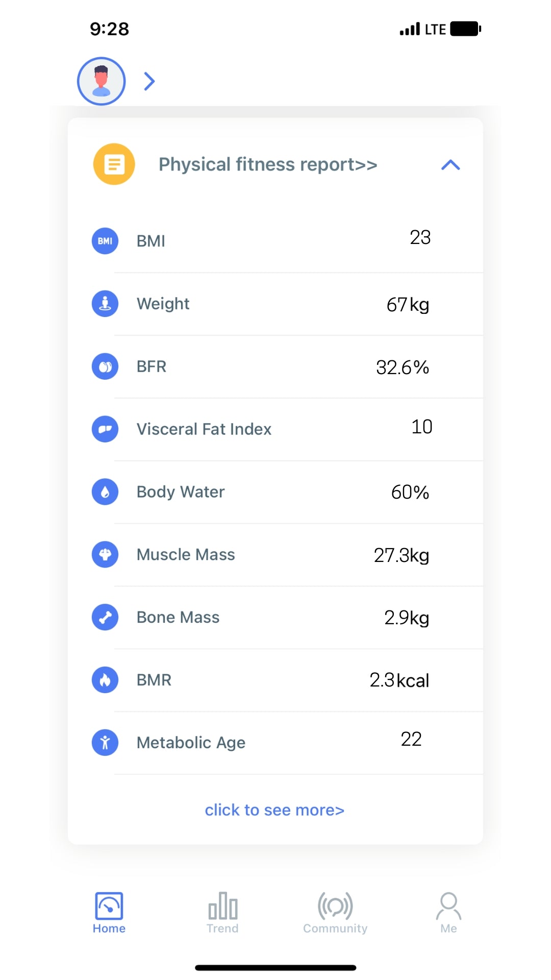Image resolution: width=551 pixels, height=980 pixels.
Task: Tap the Body Water droplet icon
Action: tap(105, 492)
